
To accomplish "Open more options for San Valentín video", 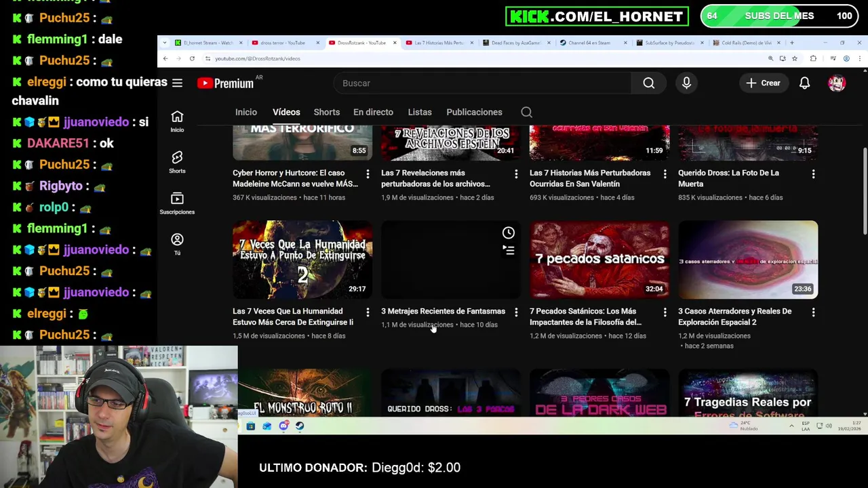I will coord(665,174).
